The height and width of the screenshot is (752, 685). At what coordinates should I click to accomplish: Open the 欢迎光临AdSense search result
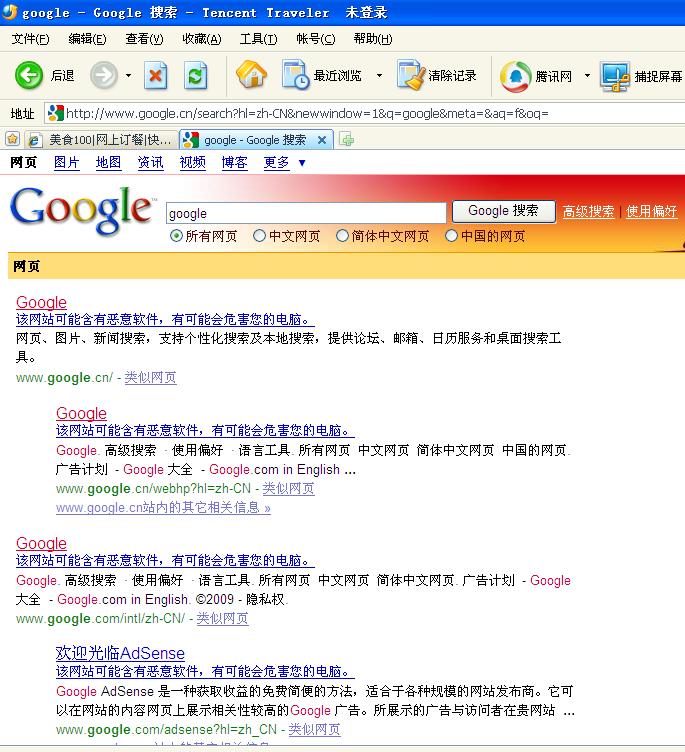120,654
